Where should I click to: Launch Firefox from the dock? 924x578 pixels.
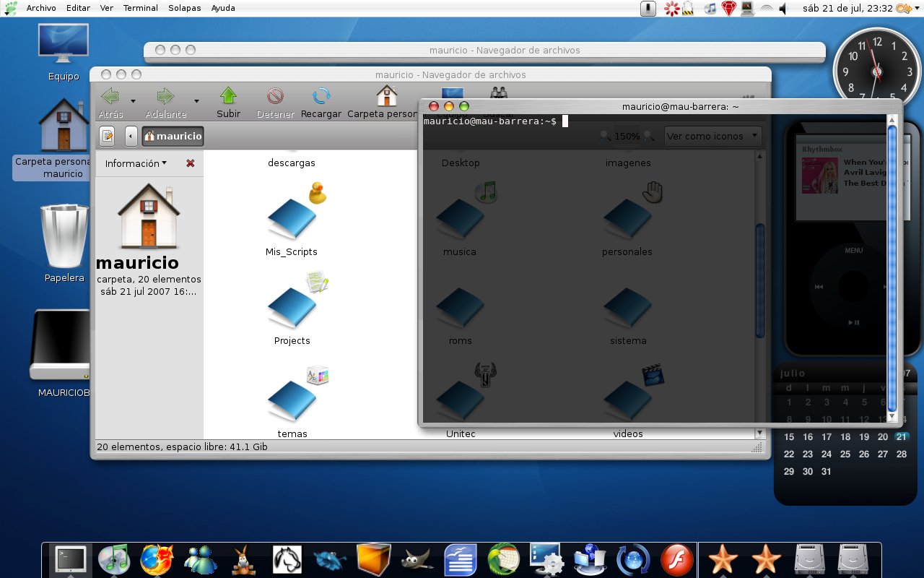[x=157, y=558]
